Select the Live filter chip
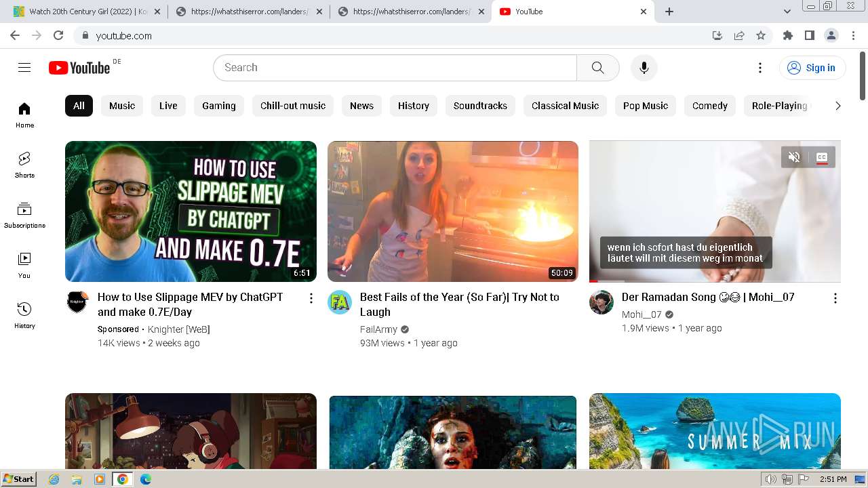Image resolution: width=868 pixels, height=488 pixels. pos(168,106)
